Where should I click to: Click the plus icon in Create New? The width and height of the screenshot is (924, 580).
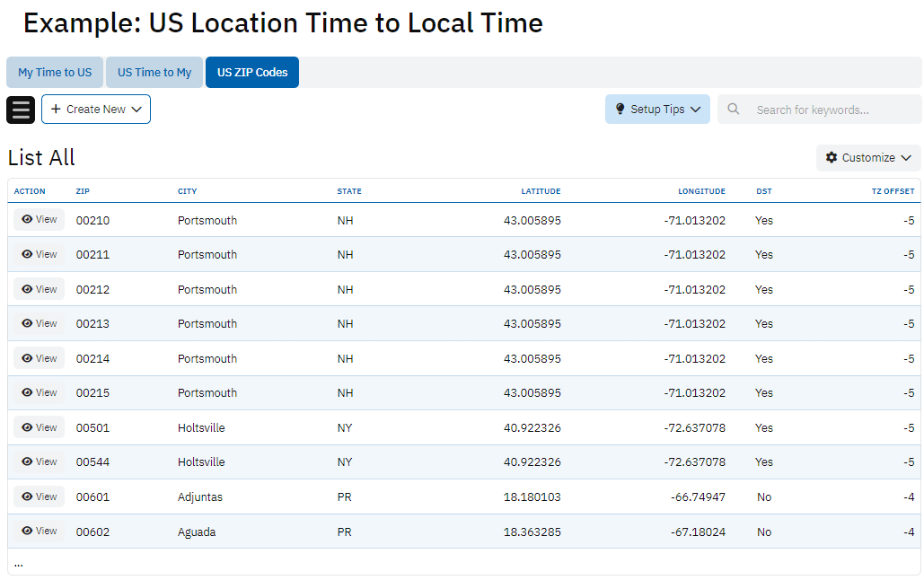click(x=56, y=110)
